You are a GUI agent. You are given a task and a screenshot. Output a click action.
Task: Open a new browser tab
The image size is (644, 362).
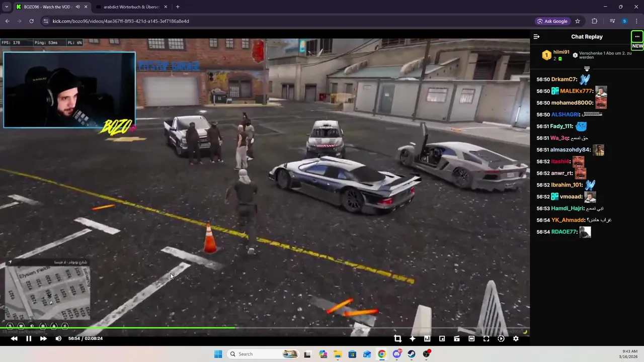(178, 7)
